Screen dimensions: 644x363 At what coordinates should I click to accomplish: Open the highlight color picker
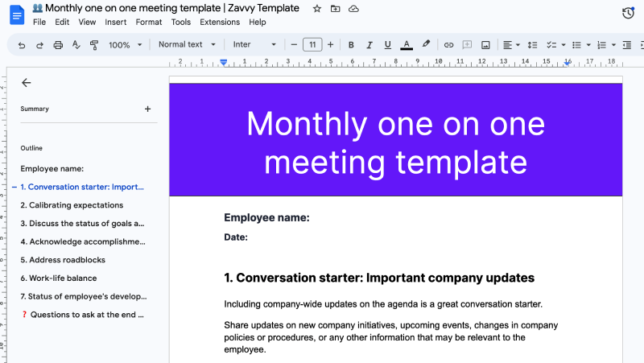pos(426,44)
